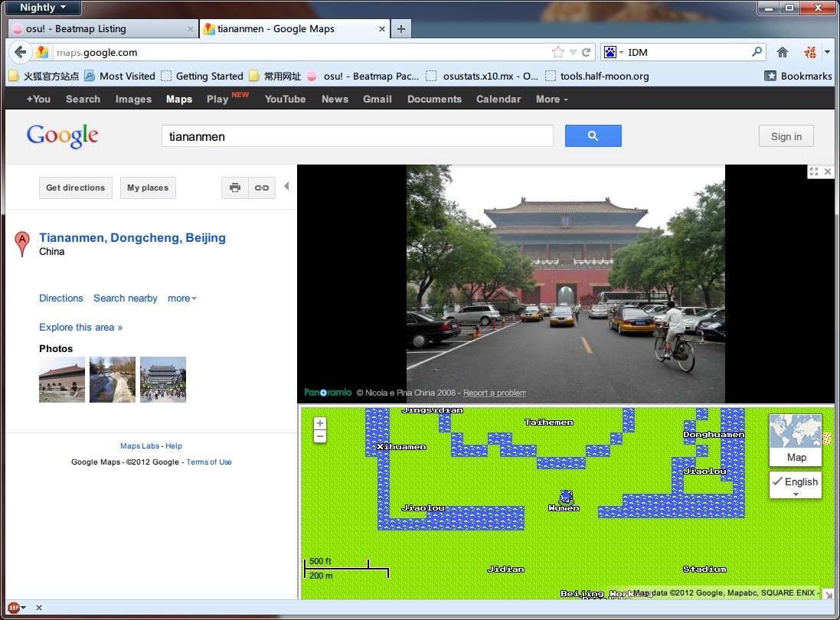Click the Sign in button
The width and height of the screenshot is (840, 620).
(786, 136)
